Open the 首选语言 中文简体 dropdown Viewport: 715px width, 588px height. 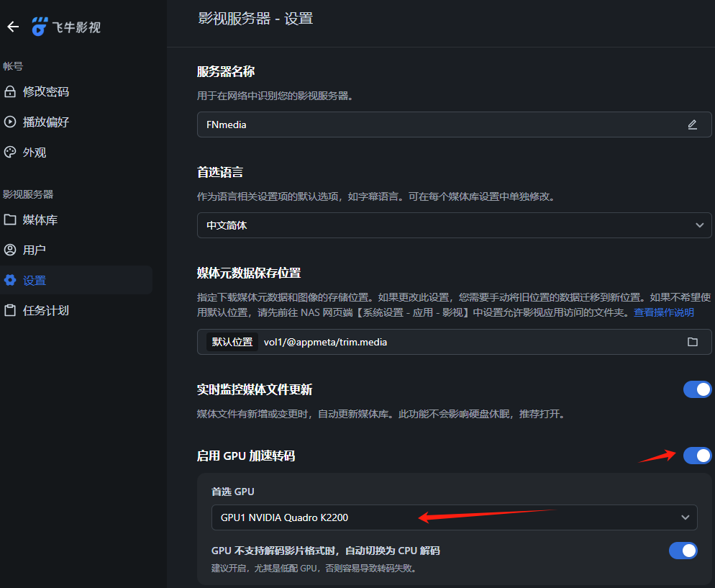(x=454, y=225)
